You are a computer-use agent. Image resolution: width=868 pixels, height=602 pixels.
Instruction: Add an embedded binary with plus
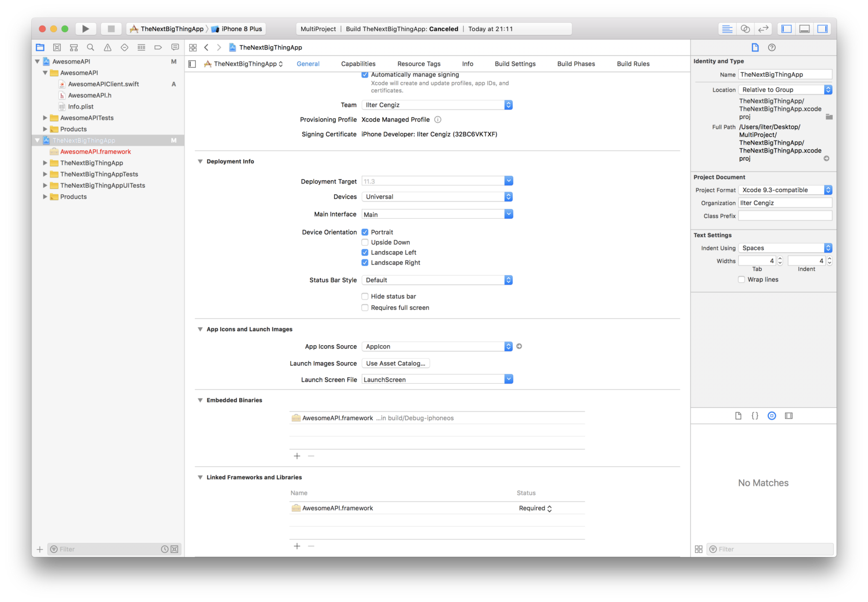(x=297, y=456)
